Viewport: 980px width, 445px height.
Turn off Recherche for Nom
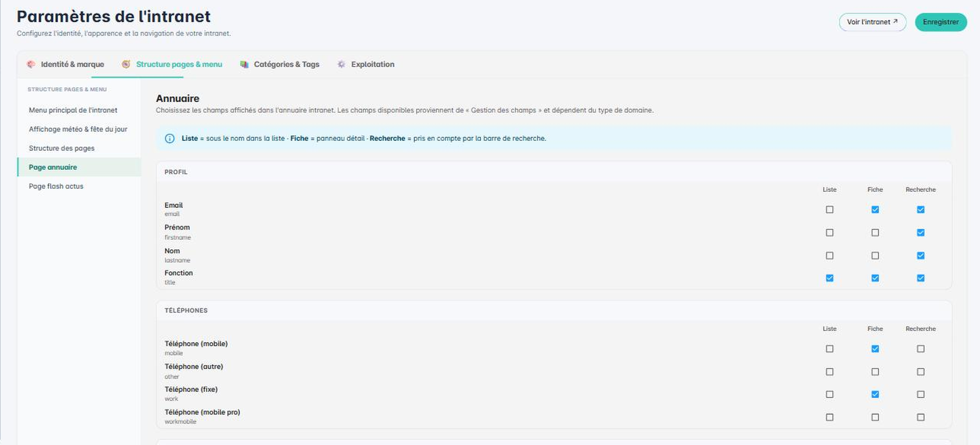pos(921,255)
